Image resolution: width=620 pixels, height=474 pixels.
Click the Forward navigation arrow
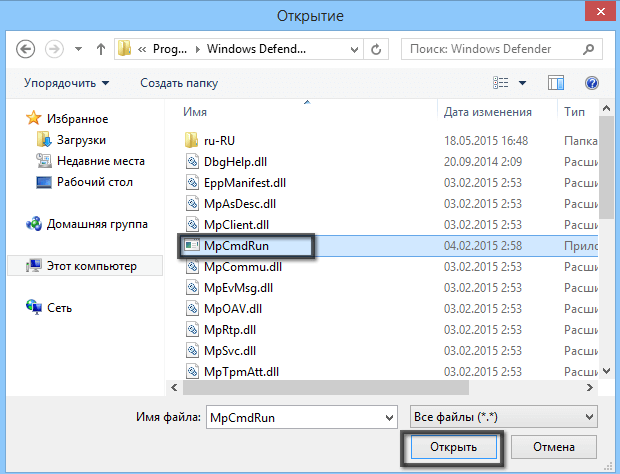click(54, 49)
